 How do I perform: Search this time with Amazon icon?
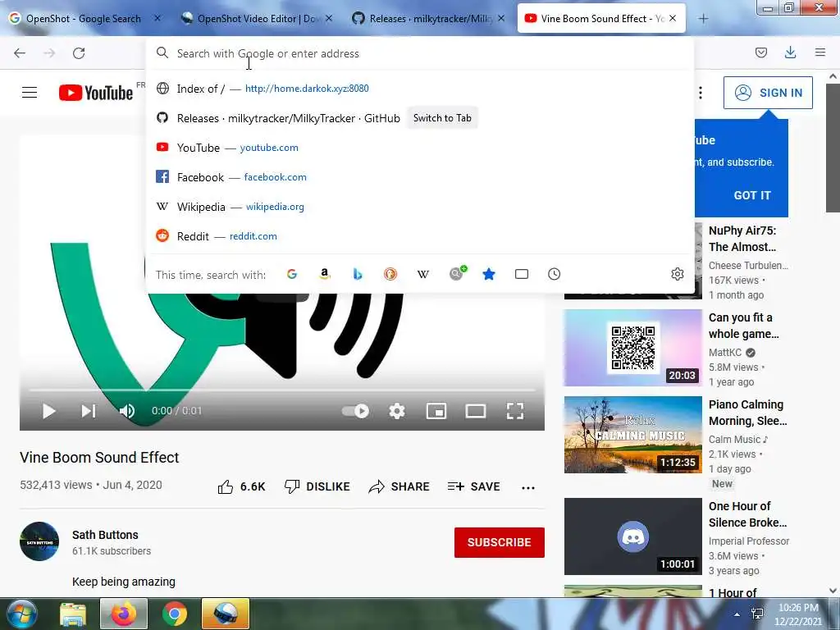[325, 274]
